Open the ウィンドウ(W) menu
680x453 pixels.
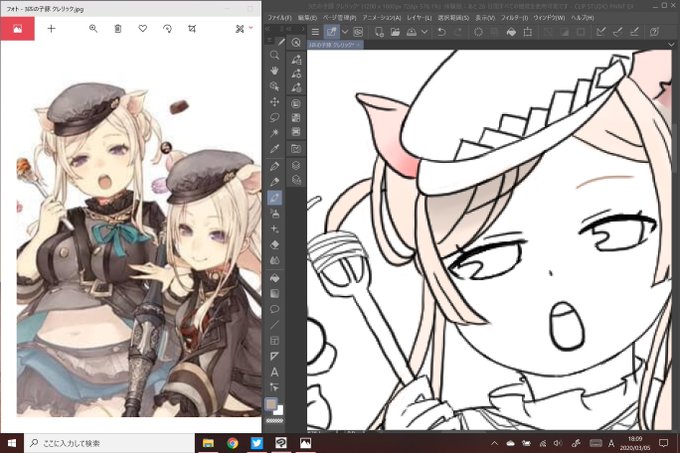click(x=549, y=18)
